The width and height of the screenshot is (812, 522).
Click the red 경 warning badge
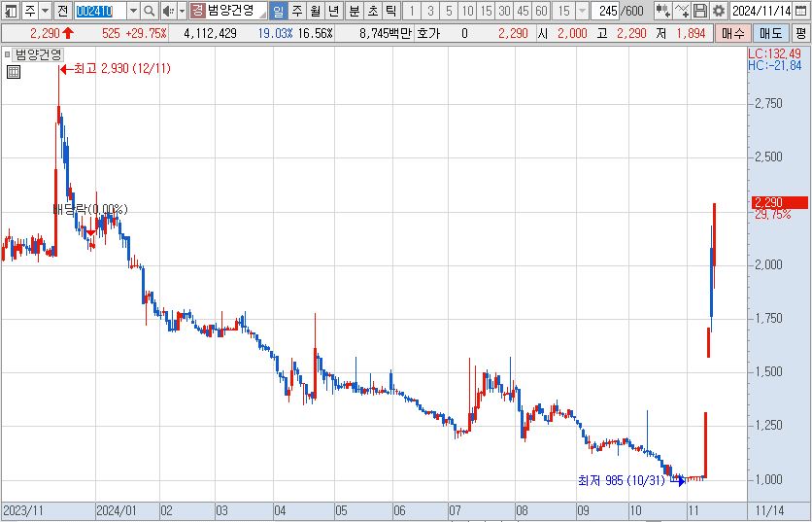pyautogui.click(x=198, y=10)
